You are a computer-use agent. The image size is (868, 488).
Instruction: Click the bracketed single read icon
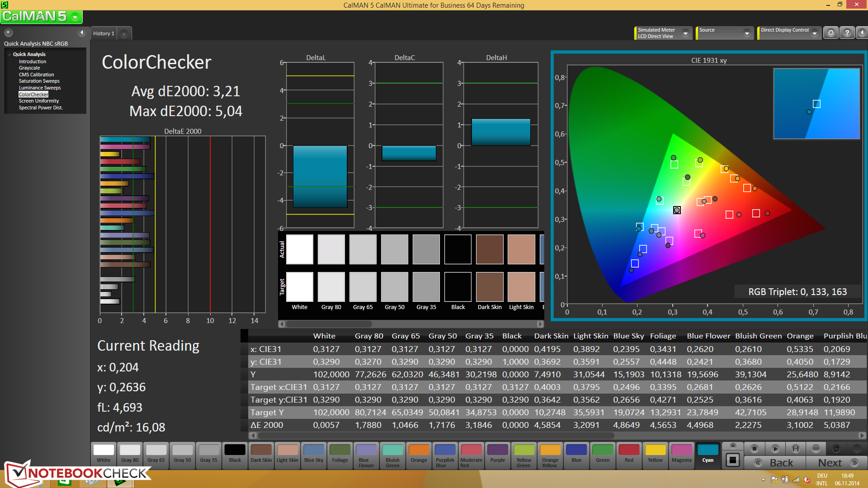click(796, 449)
